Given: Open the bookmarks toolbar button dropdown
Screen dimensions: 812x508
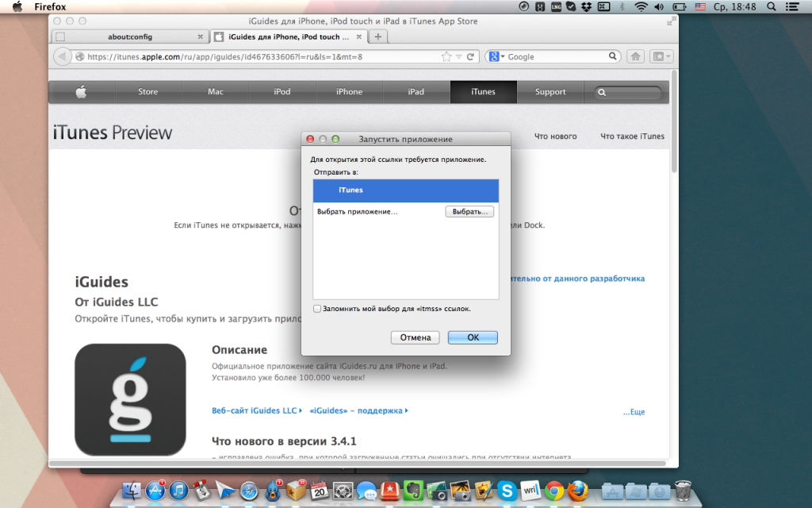Looking at the screenshot, I should (661, 56).
